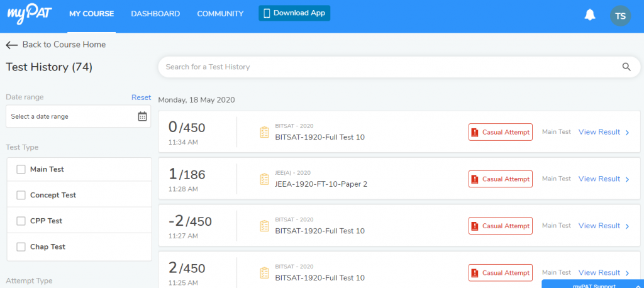Screen dimensions: 644x288
Task: Go Back to Course Home link
Action: pos(56,45)
